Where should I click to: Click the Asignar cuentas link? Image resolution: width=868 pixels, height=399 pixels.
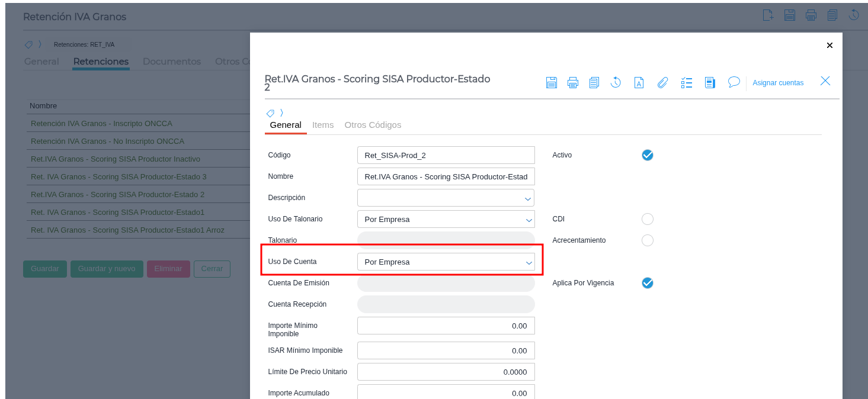(x=778, y=83)
